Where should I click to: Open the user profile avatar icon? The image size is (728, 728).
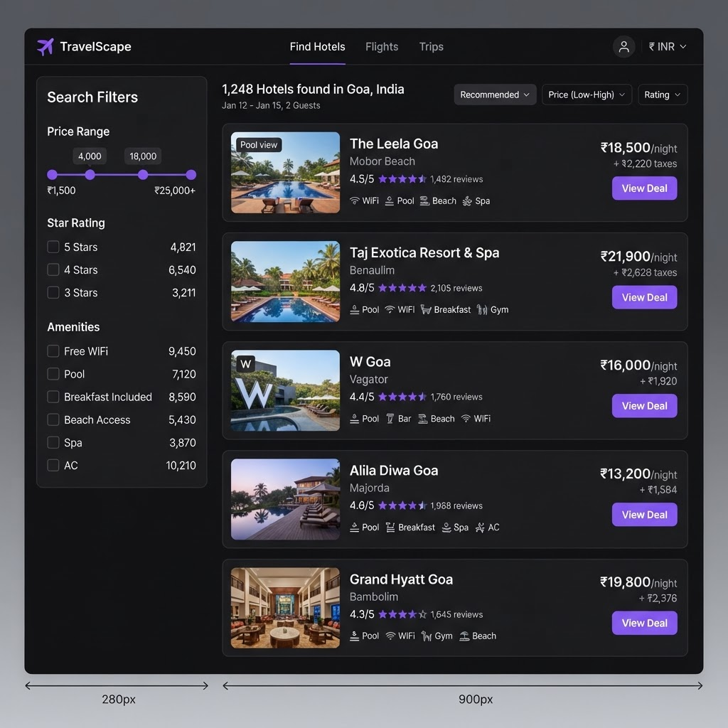623,46
